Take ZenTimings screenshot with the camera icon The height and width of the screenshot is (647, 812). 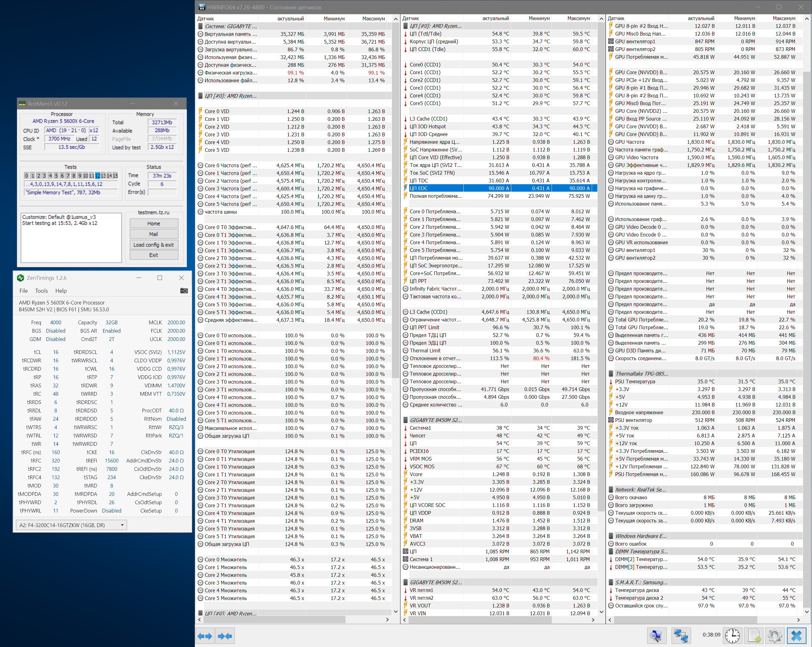[184, 291]
